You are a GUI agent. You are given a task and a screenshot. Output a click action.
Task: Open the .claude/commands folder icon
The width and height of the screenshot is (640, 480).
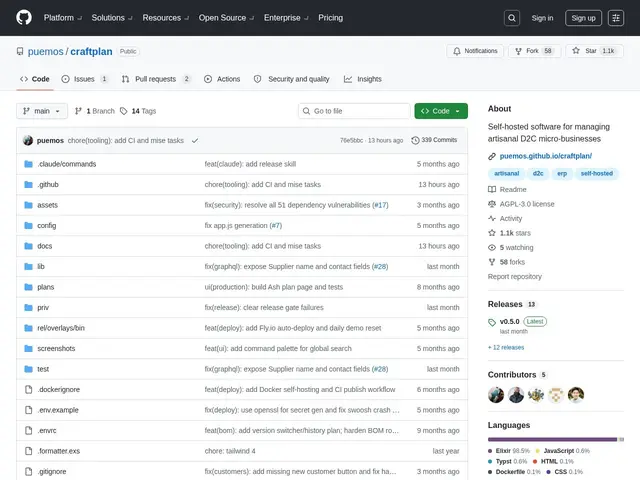click(28, 164)
